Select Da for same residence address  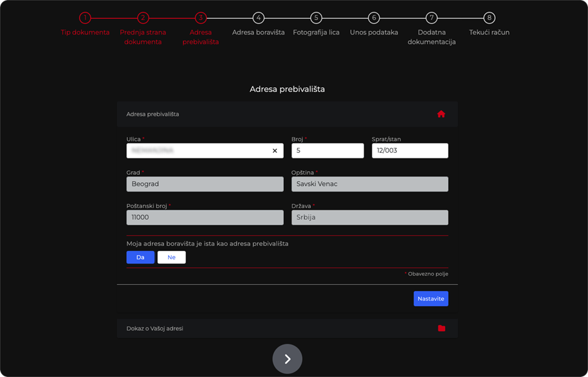pos(140,257)
